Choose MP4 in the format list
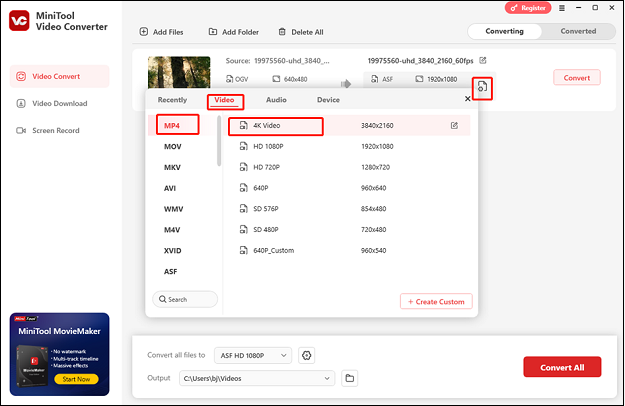Viewport: 625px width, 406px height. pyautogui.click(x=172, y=126)
